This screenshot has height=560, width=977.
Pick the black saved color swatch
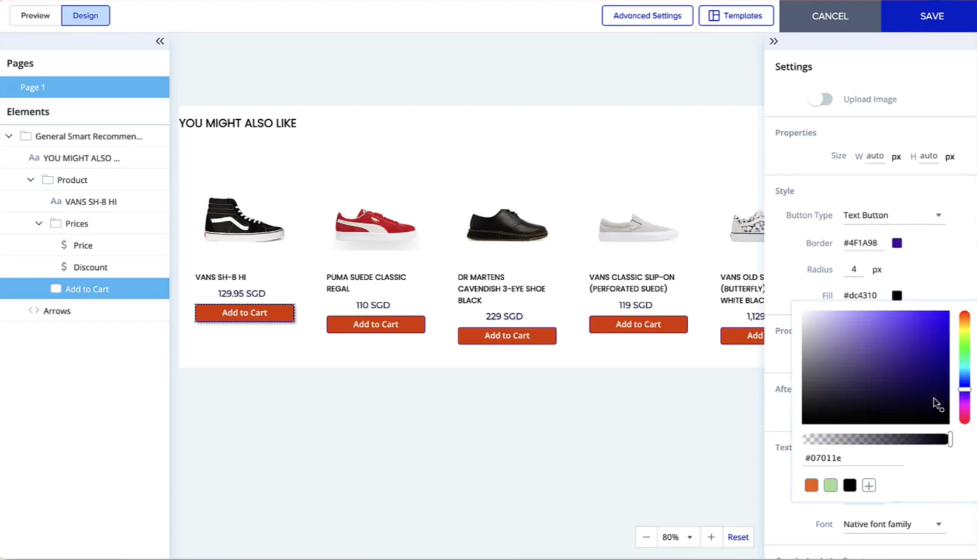click(850, 485)
